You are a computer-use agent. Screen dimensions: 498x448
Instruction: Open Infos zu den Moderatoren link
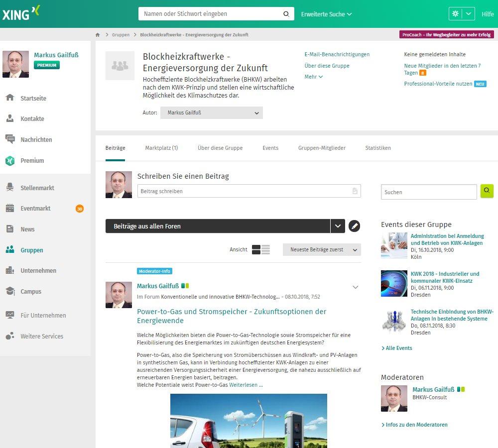tap(414, 425)
